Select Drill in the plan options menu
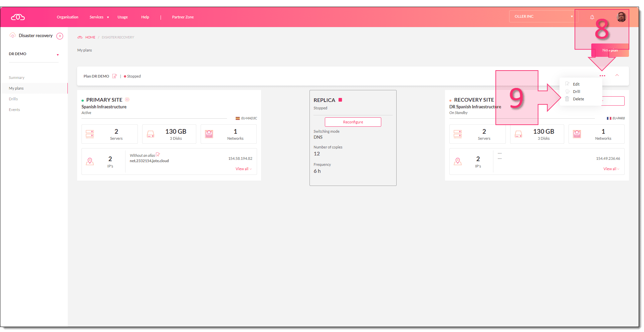Image resolution: width=644 pixels, height=332 pixels. [x=577, y=92]
